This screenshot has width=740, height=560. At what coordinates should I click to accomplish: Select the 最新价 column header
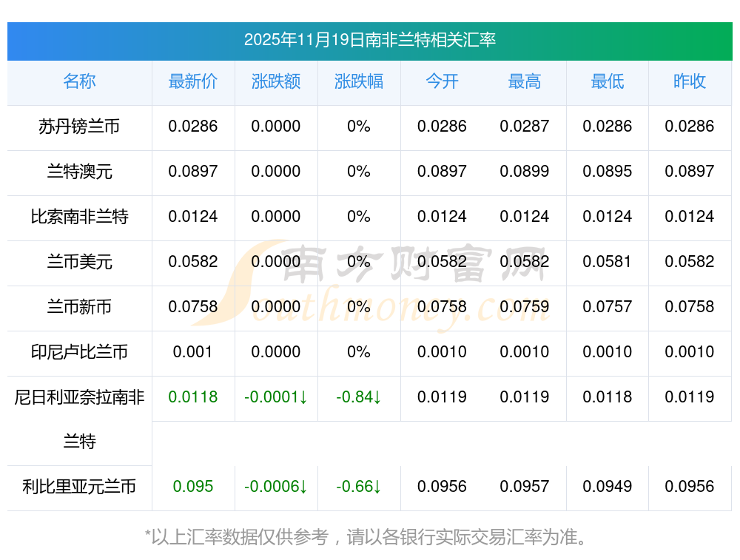pyautogui.click(x=193, y=81)
